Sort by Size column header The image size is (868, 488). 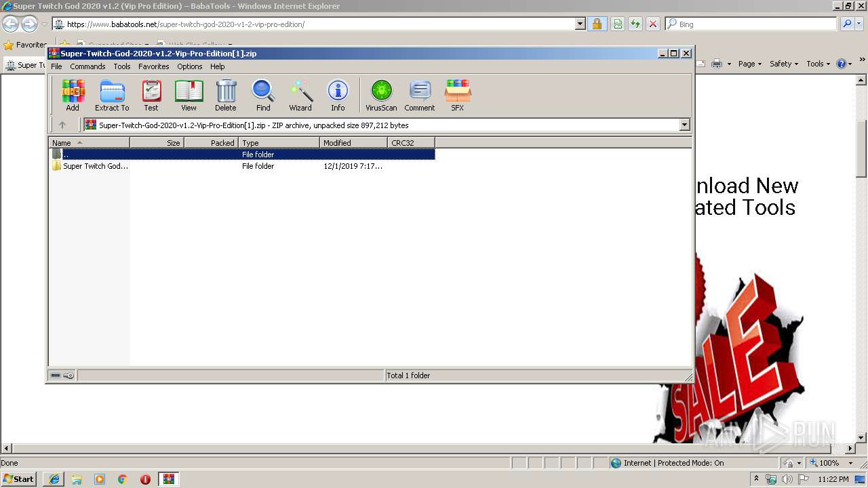pos(157,143)
